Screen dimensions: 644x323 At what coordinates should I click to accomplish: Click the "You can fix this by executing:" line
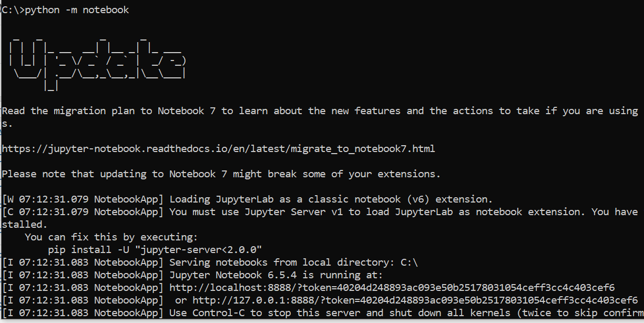pyautogui.click(x=111, y=237)
